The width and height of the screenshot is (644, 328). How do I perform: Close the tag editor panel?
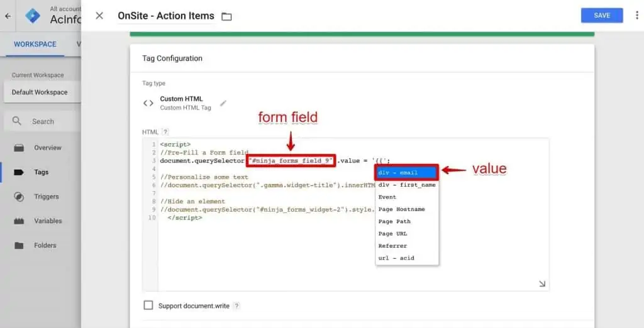coord(99,16)
